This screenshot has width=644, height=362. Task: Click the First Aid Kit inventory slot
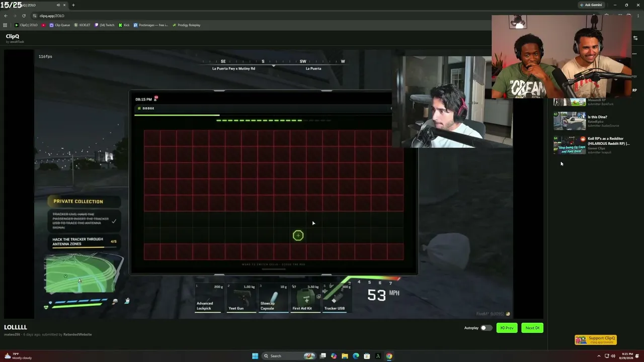pyautogui.click(x=305, y=298)
